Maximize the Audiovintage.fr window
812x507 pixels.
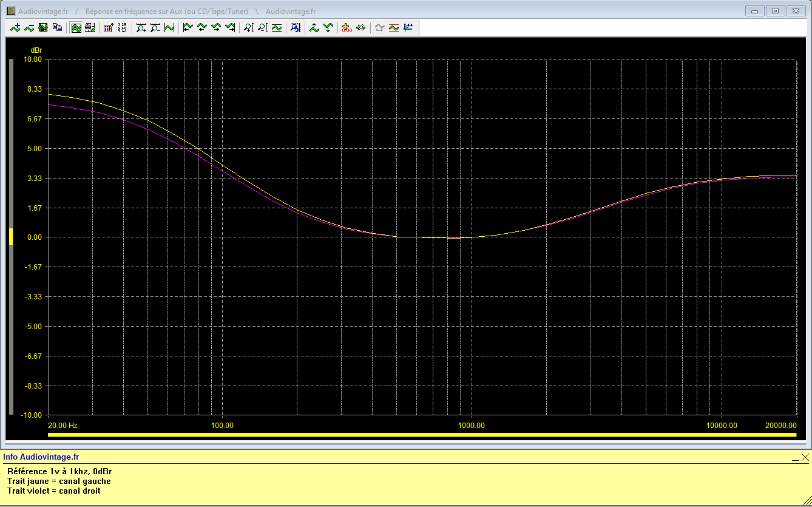tap(775, 11)
